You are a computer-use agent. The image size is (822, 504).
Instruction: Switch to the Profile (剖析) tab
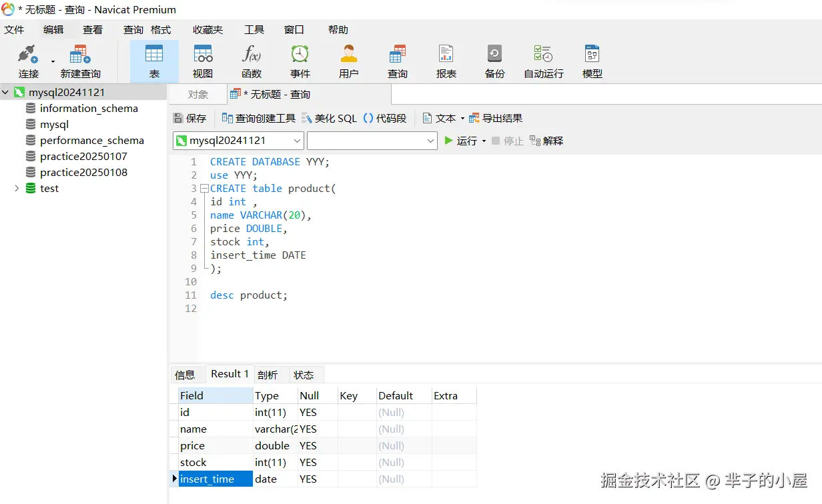pos(267,375)
